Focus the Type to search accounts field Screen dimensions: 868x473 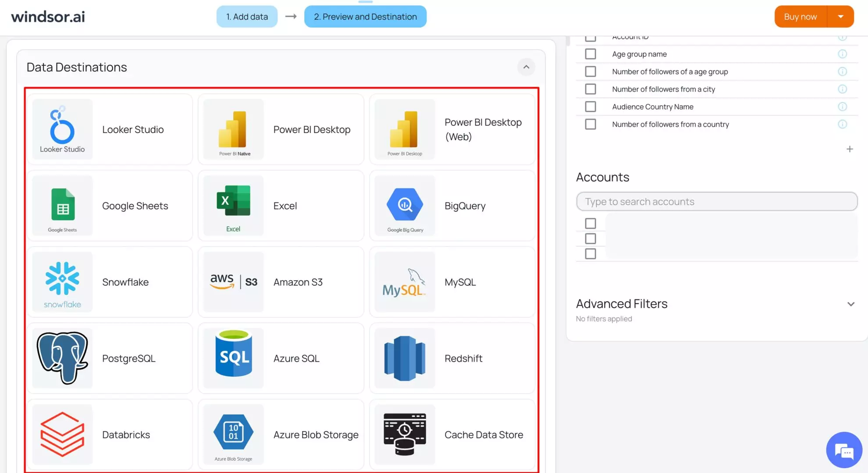717,201
